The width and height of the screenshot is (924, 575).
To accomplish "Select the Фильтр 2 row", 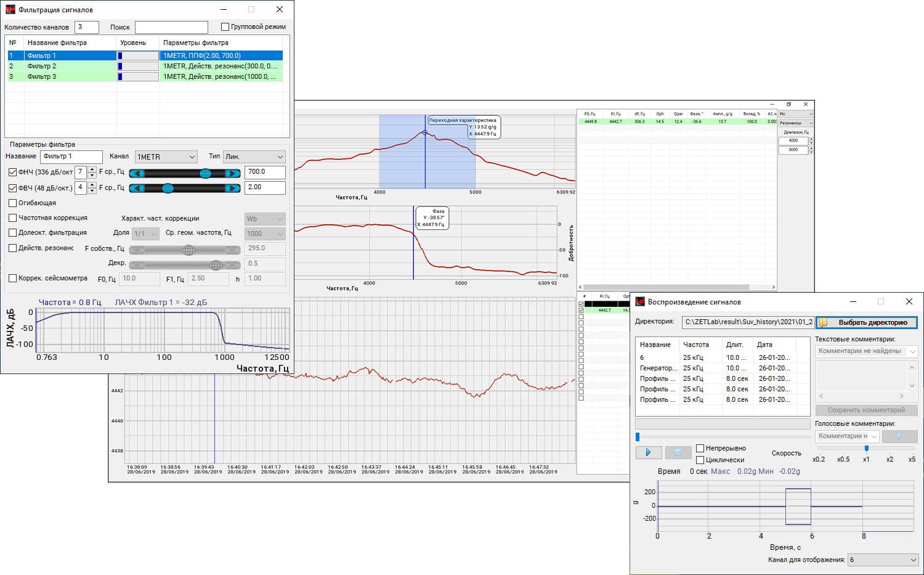I will 145,66.
